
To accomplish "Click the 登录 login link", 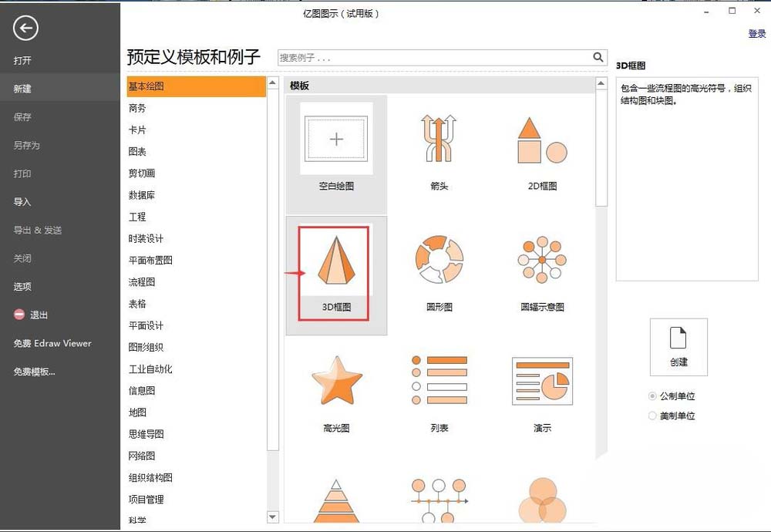I will pos(757,33).
